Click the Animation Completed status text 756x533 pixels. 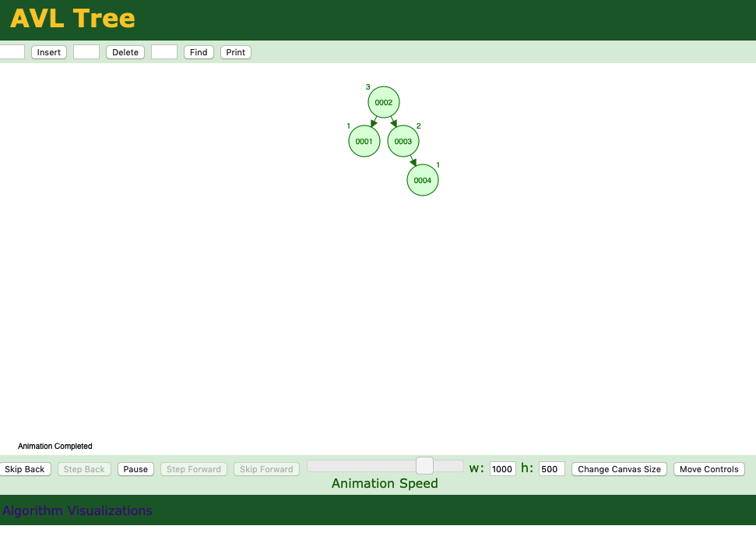coord(55,447)
